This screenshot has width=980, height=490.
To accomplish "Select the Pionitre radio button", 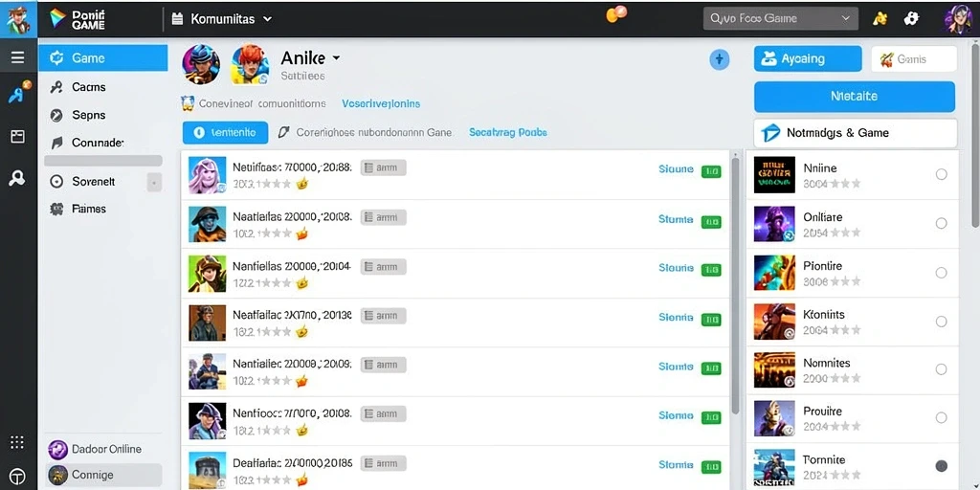I will (942, 273).
